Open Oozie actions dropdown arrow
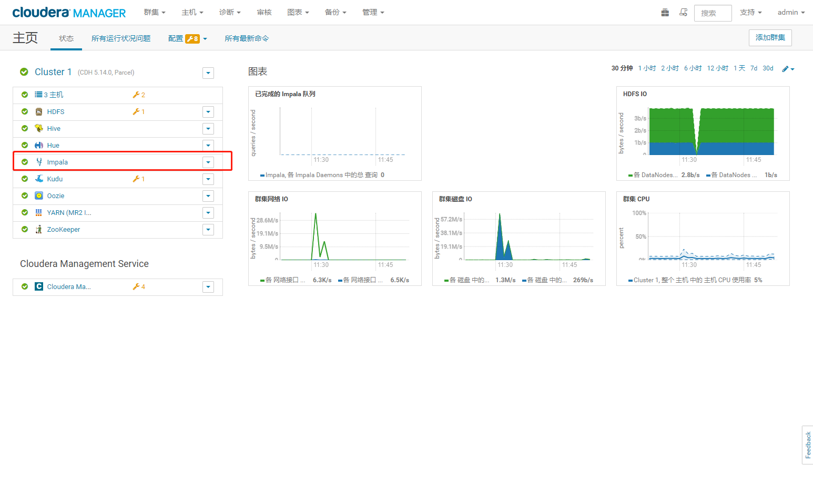Viewport: 813px width, 504px height. pos(208,196)
